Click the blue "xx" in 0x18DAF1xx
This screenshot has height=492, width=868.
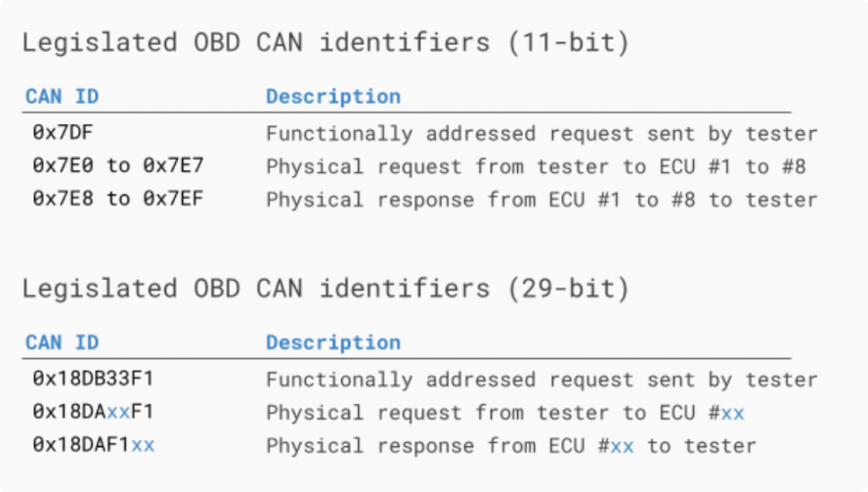(143, 445)
